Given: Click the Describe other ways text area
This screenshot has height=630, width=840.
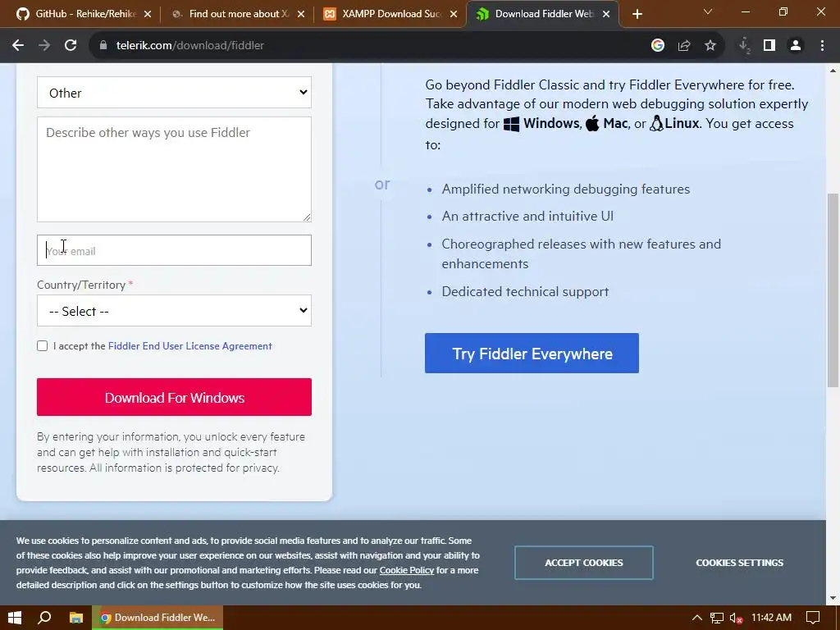Looking at the screenshot, I should [x=174, y=169].
